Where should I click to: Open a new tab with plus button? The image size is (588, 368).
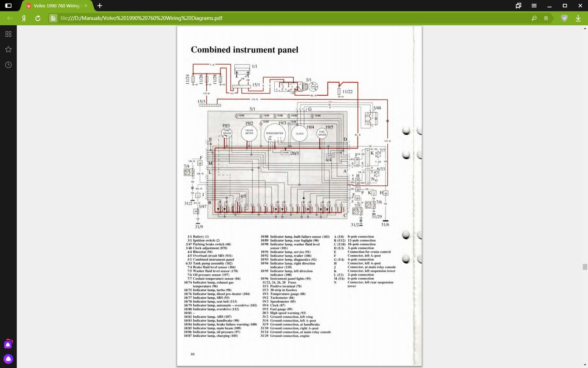coord(100,6)
